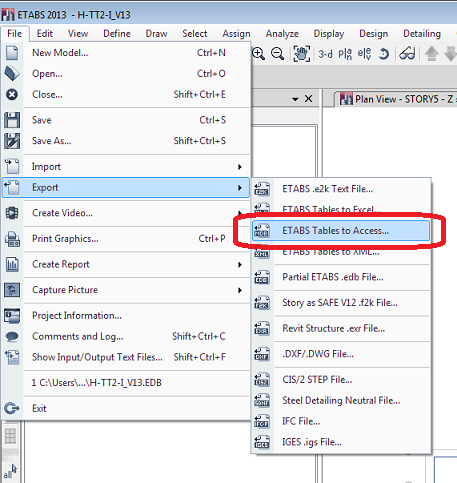
Task: Switch to 3-d view
Action: tap(325, 54)
